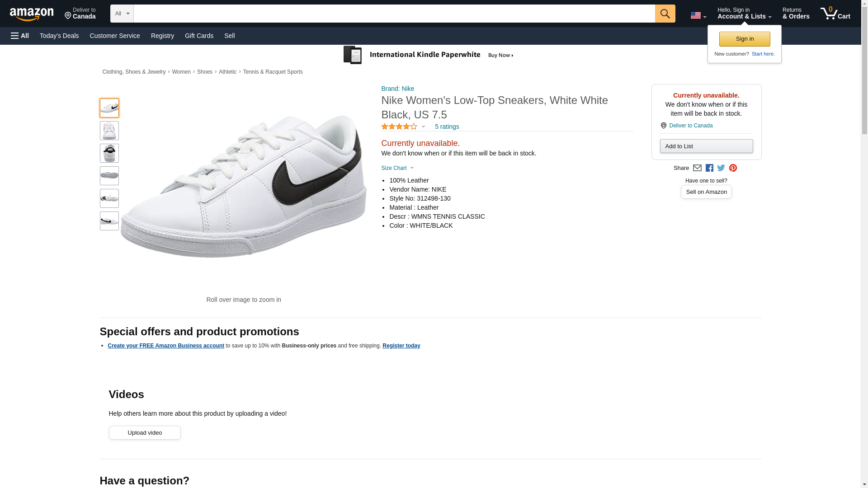Go to Customer Service
The image size is (868, 488).
pyautogui.click(x=115, y=36)
